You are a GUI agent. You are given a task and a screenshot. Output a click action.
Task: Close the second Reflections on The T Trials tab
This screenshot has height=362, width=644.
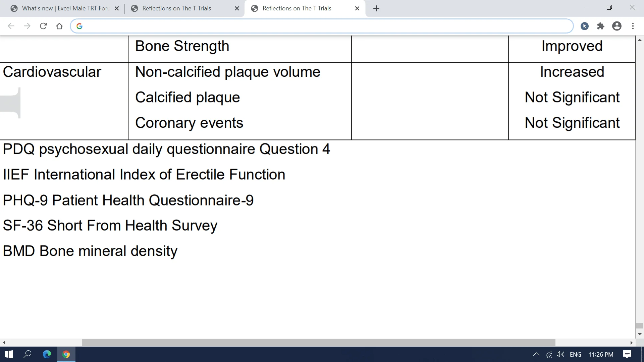(x=357, y=8)
